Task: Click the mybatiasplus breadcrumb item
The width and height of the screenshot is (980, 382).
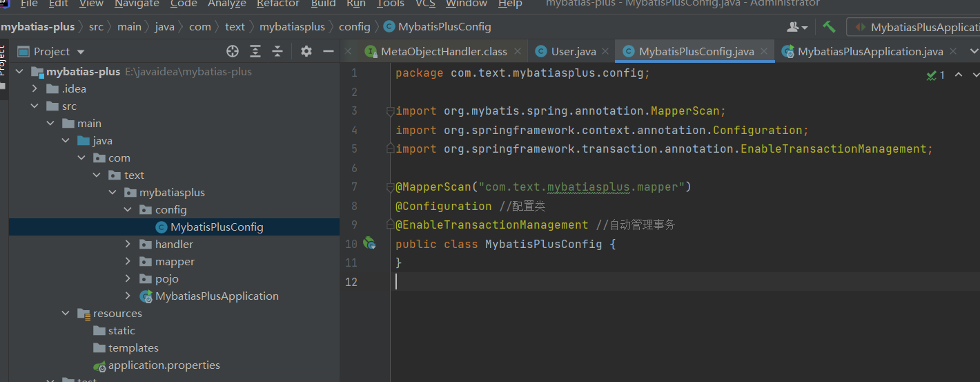Action: 292,27
